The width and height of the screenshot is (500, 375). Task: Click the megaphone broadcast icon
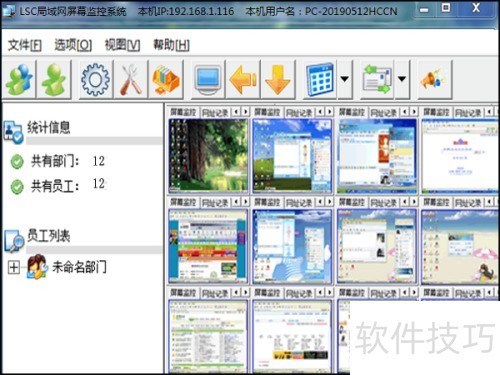pyautogui.click(x=434, y=79)
